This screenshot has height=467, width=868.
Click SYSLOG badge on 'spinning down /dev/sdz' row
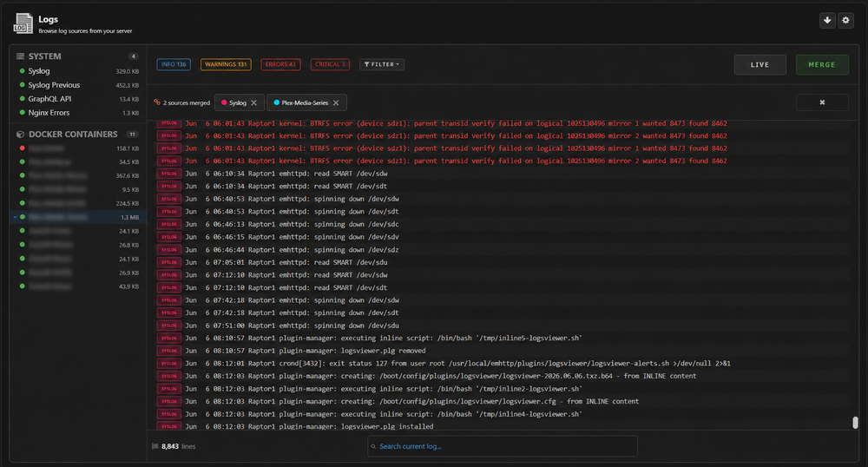pyautogui.click(x=169, y=249)
